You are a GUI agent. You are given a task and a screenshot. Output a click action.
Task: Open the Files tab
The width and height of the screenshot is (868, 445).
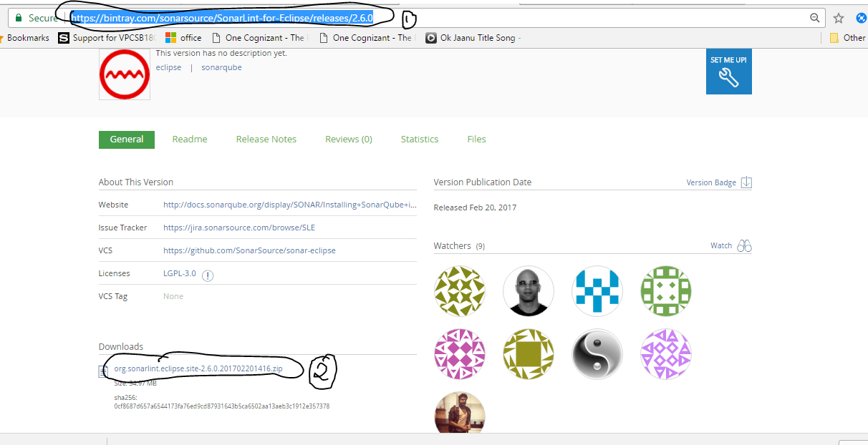(476, 140)
